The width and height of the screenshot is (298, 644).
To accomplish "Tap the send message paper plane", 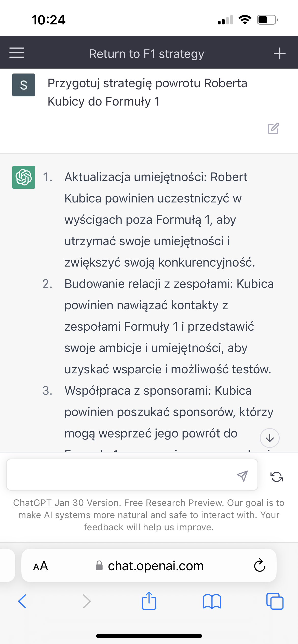I will (x=242, y=476).
